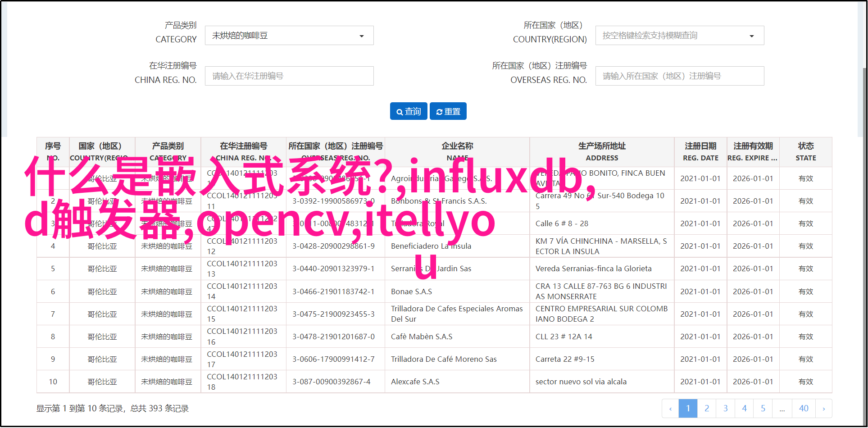
Task: Click the previous page arrow
Action: tap(670, 408)
